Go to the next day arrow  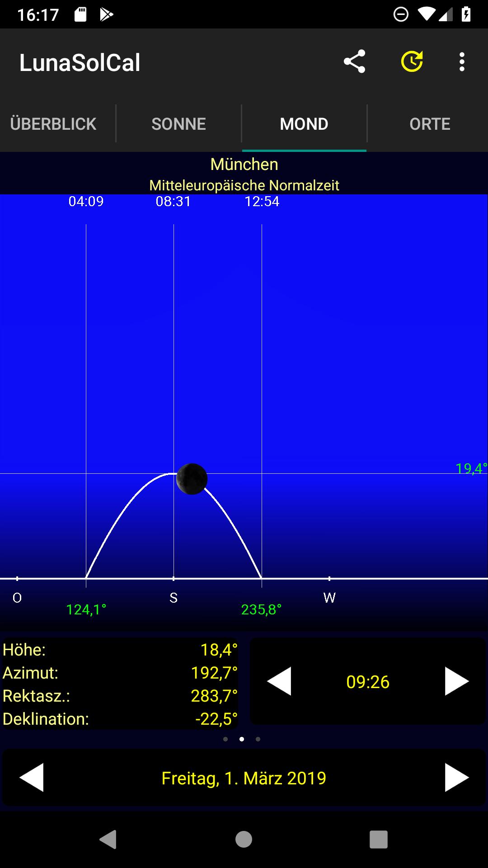click(x=457, y=778)
